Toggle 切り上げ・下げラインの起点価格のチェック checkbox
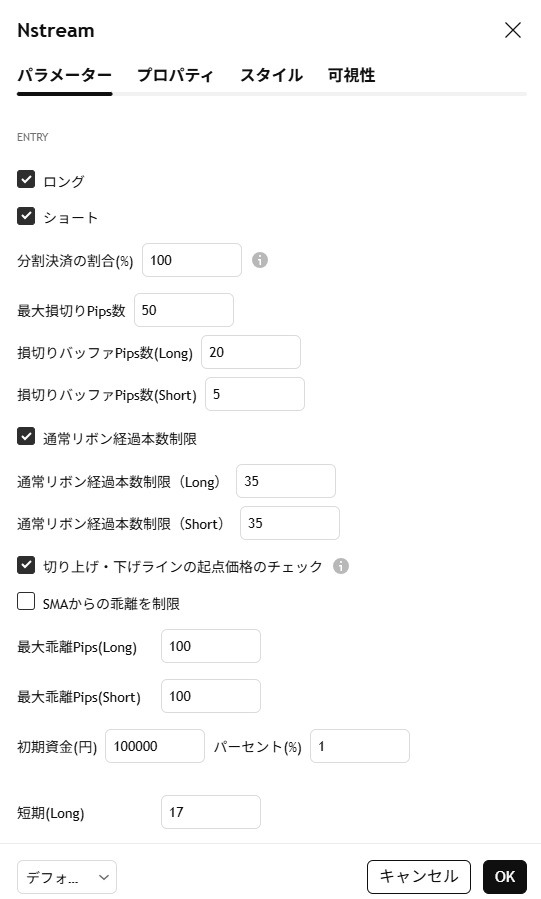Screen dimensions: 541x899 pyautogui.click(x=26, y=565)
